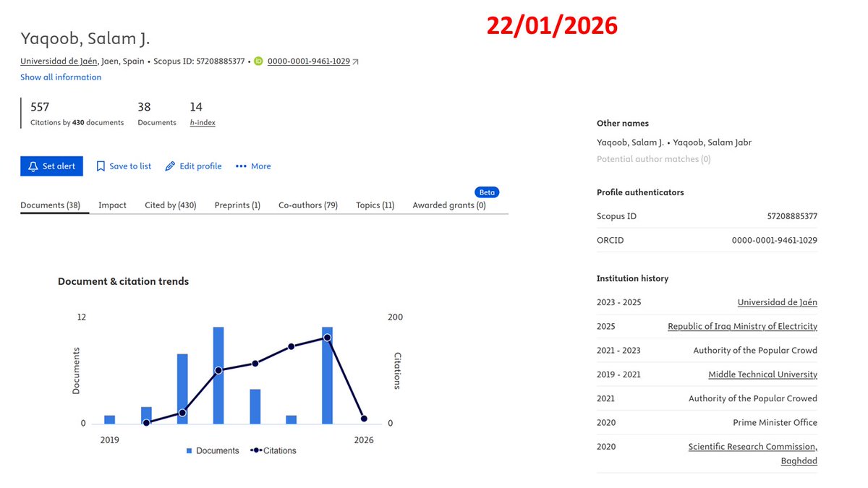Click the Citations legend line marker
This screenshot has width=868, height=488.
tap(255, 450)
